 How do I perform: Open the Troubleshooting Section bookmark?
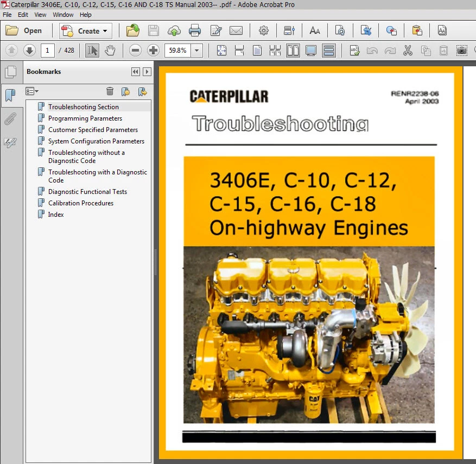tap(84, 106)
